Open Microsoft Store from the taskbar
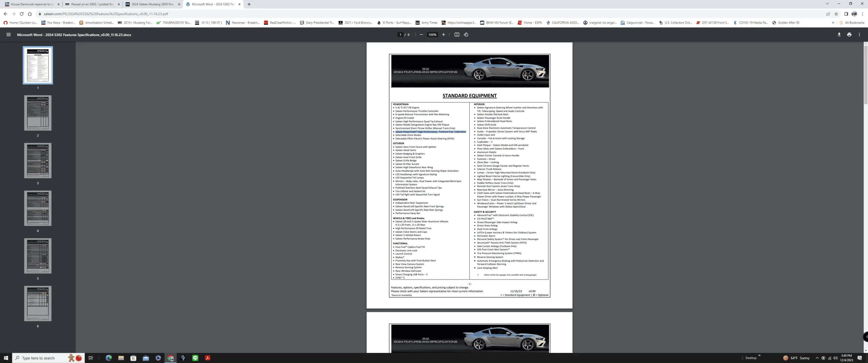 pyautogui.click(x=133, y=358)
